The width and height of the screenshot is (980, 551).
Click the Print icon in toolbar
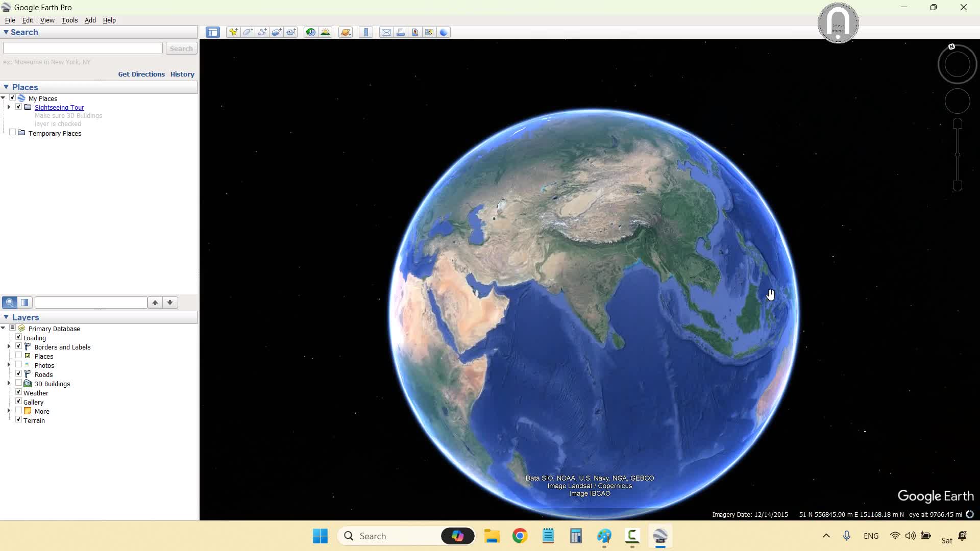click(401, 32)
